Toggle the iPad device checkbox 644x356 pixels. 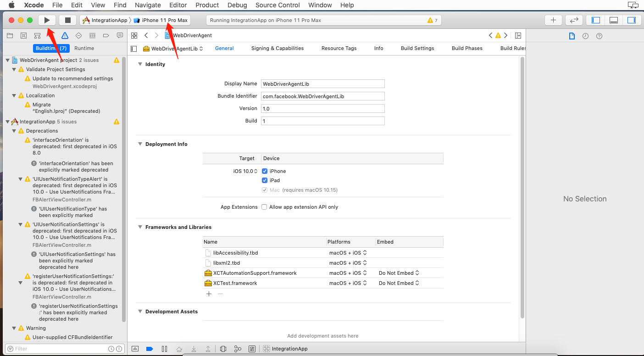click(x=265, y=180)
